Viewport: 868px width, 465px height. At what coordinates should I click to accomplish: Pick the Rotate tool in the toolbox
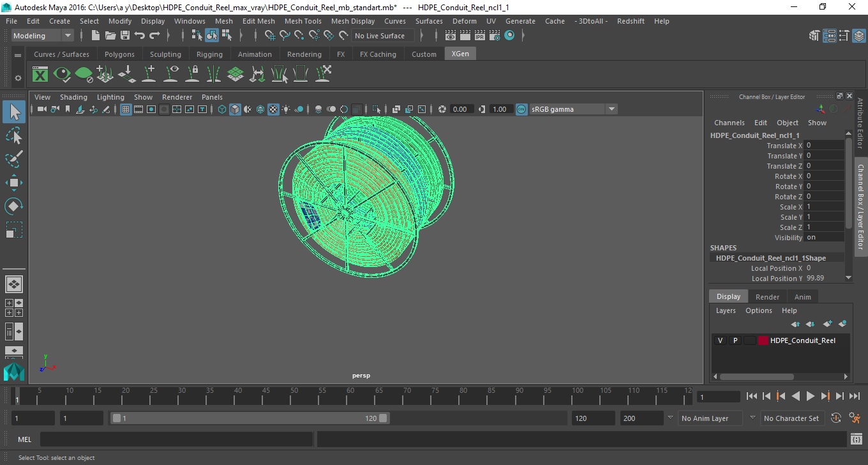(13, 206)
